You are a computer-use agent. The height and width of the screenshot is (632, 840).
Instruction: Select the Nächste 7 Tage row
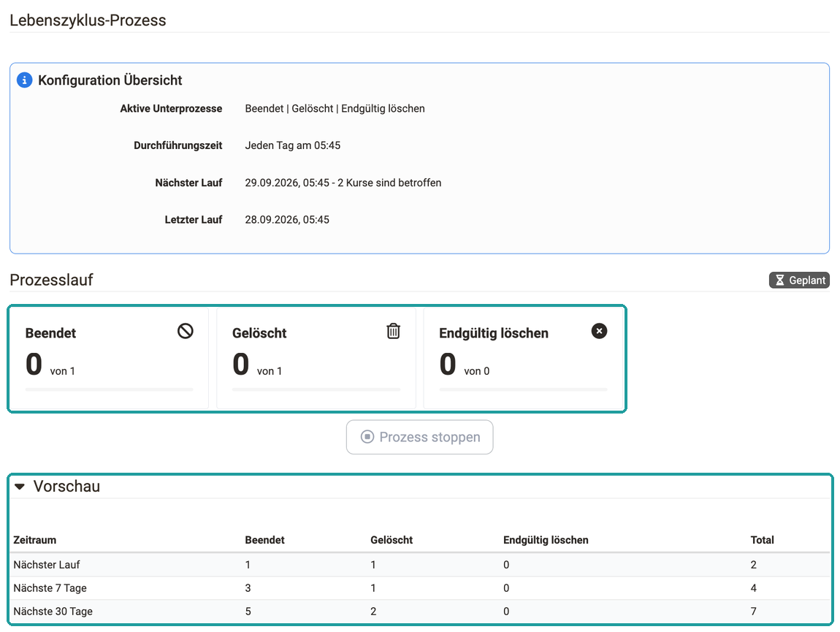pos(421,588)
